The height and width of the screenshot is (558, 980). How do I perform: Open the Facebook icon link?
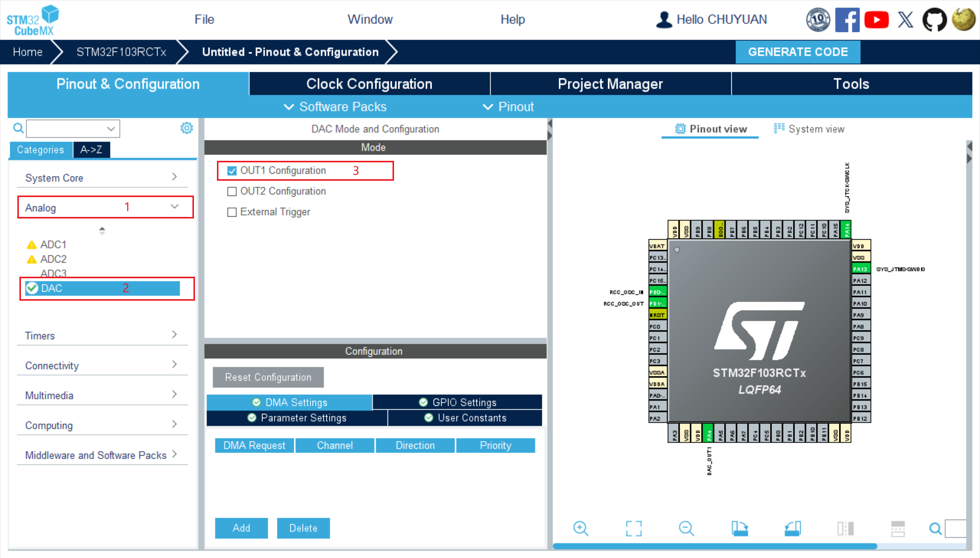847,20
